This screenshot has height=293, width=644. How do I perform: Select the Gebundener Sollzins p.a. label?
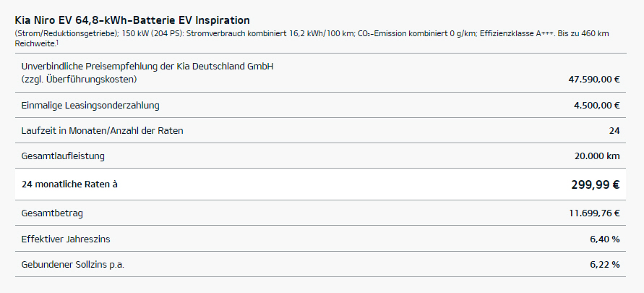(73, 264)
